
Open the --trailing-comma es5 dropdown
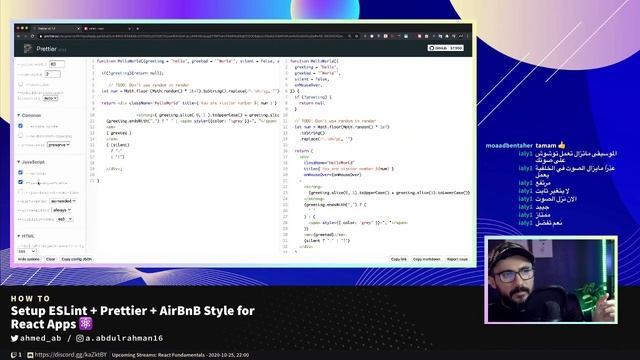click(x=64, y=219)
